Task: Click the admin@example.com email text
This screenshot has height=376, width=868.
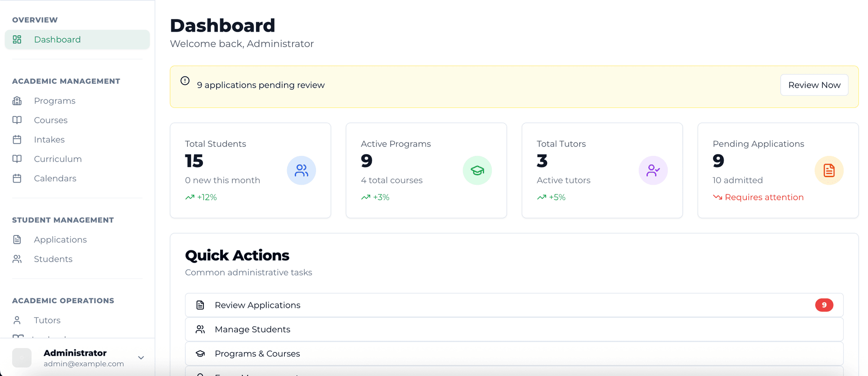Action: tap(84, 364)
